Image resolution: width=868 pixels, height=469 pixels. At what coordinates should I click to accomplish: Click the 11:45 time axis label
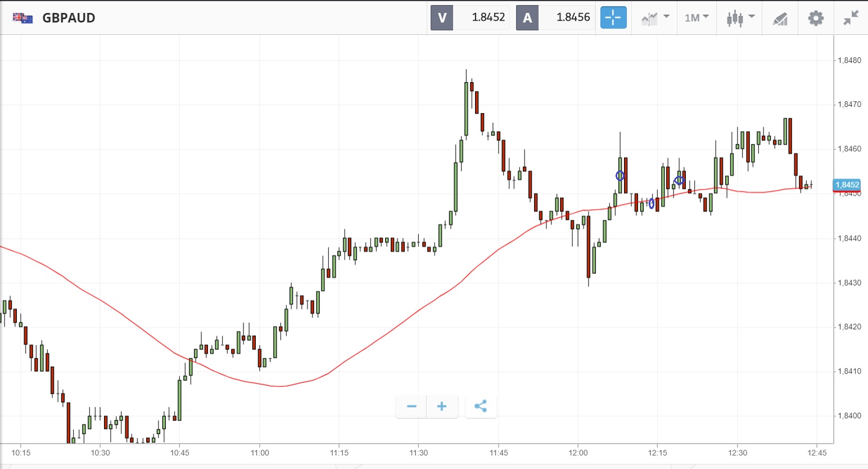click(499, 453)
